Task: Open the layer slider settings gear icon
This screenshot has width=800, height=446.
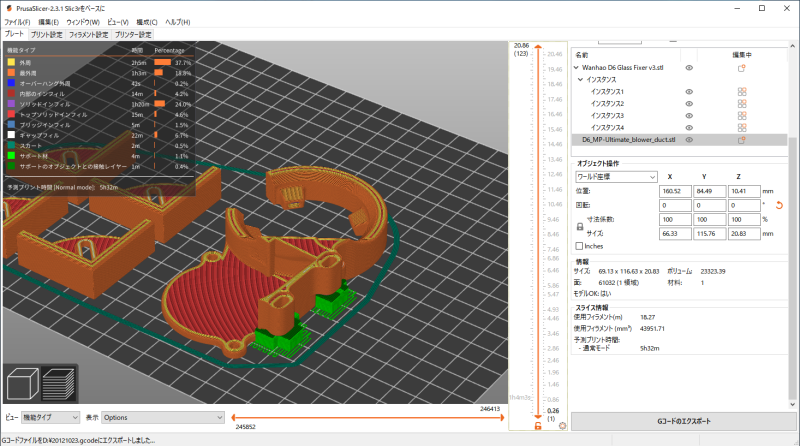Action: coord(562,426)
